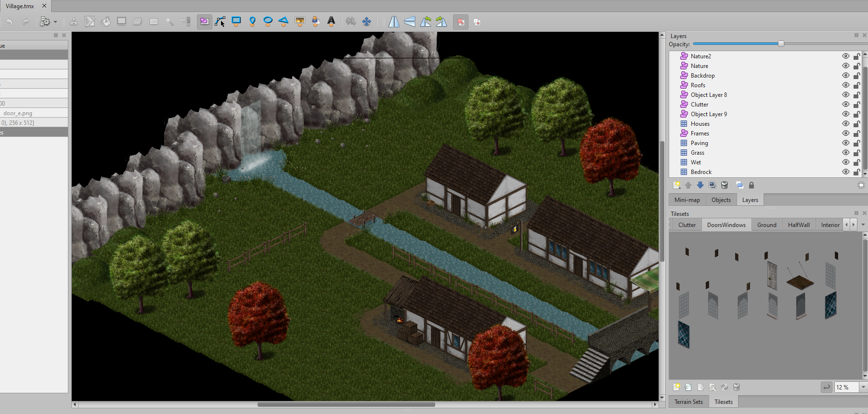The image size is (868, 414).
Task: Choose the Insert Point tool
Action: [252, 21]
